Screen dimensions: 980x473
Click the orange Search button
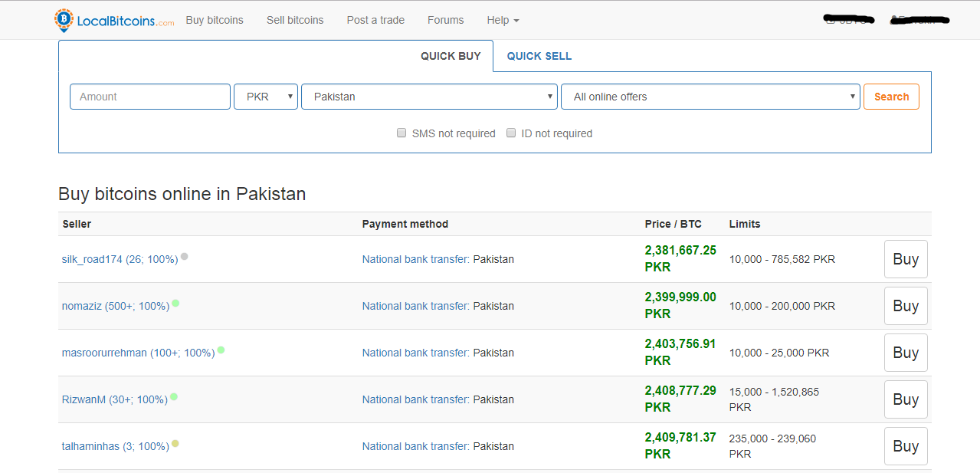coord(891,97)
